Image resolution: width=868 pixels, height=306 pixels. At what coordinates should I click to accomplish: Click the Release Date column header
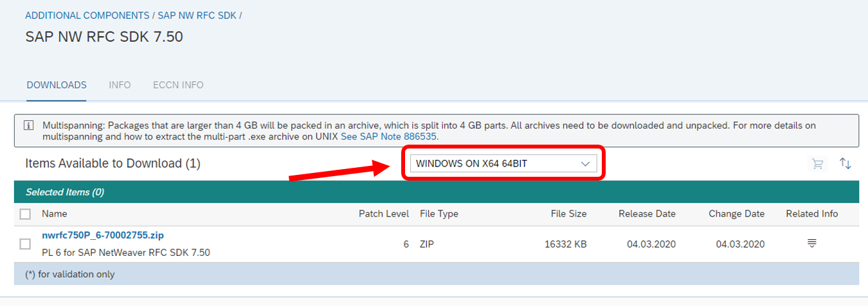pos(647,213)
